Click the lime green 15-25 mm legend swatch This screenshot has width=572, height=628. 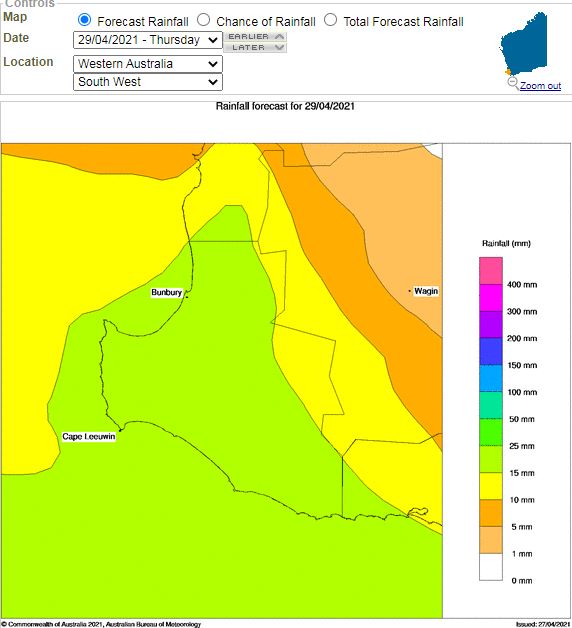(491, 459)
